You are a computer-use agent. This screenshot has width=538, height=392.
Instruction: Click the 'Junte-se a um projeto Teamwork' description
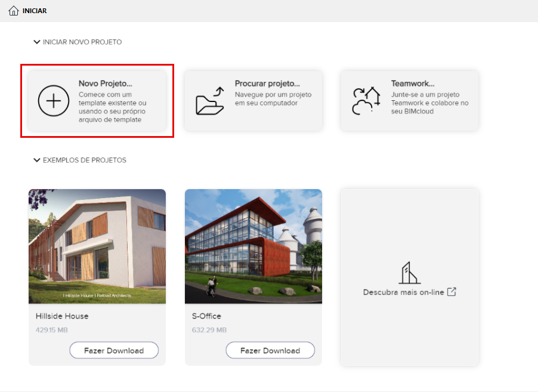[429, 103]
